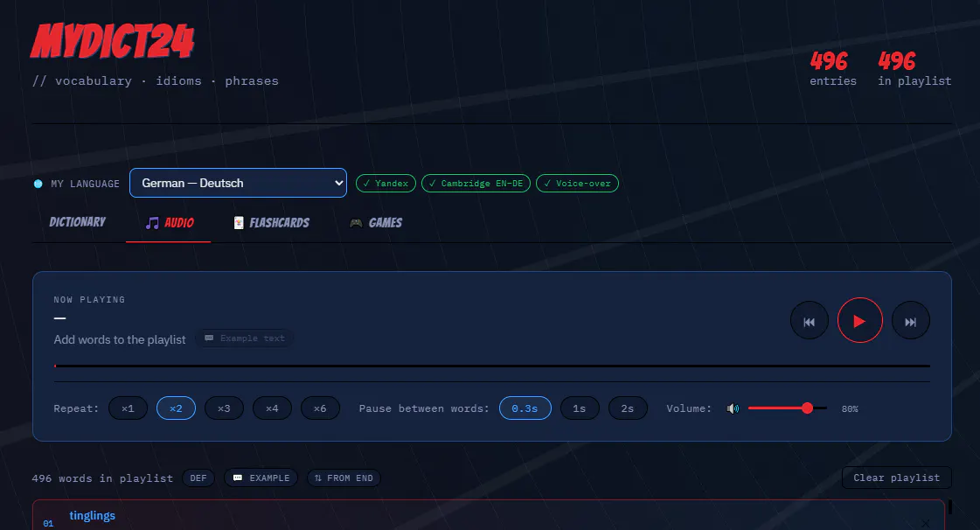This screenshot has height=530, width=980.
Task: Select 1s pause between words
Action: 580,408
